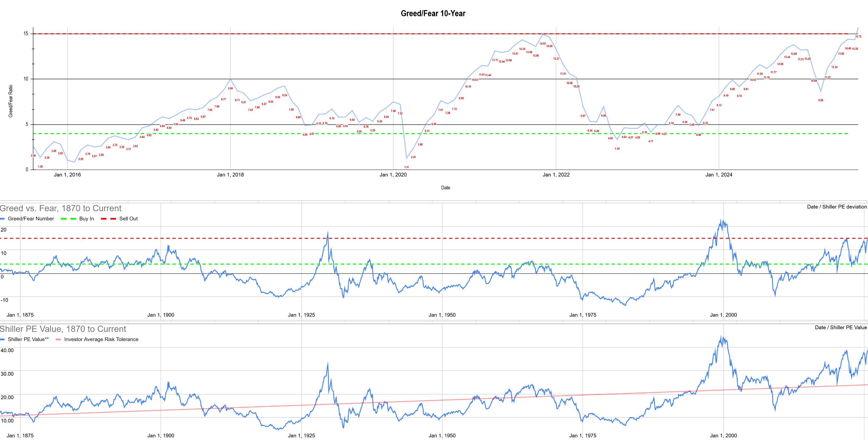The image size is (868, 440).
Task: Click 'Jan 1, 1900' in the Shiller PE chart
Action: click(161, 435)
